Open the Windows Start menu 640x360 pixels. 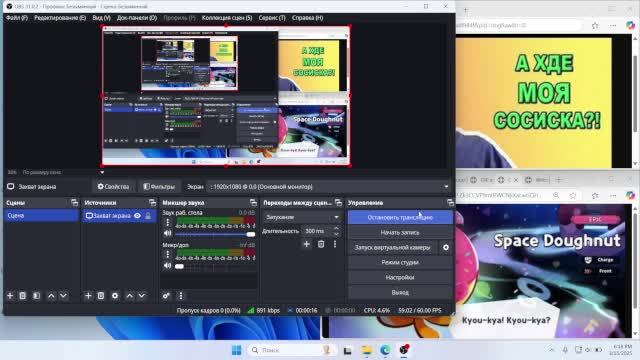coord(236,350)
